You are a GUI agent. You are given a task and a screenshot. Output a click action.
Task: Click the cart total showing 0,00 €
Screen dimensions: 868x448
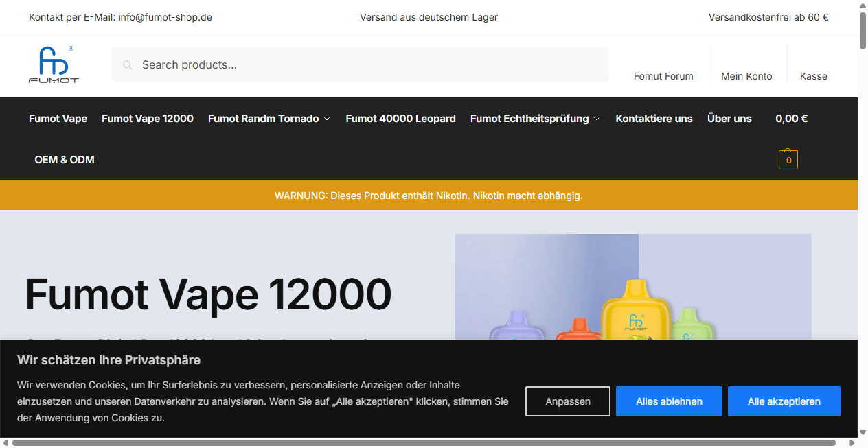tap(791, 118)
